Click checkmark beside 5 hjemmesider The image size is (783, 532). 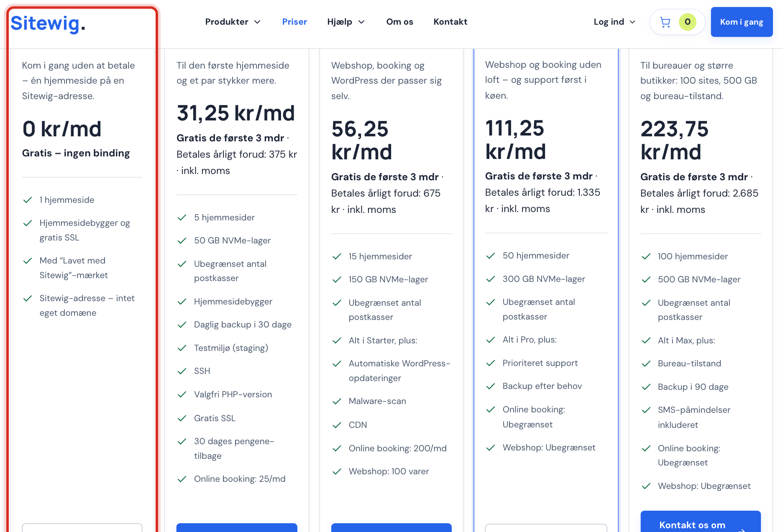(x=182, y=217)
